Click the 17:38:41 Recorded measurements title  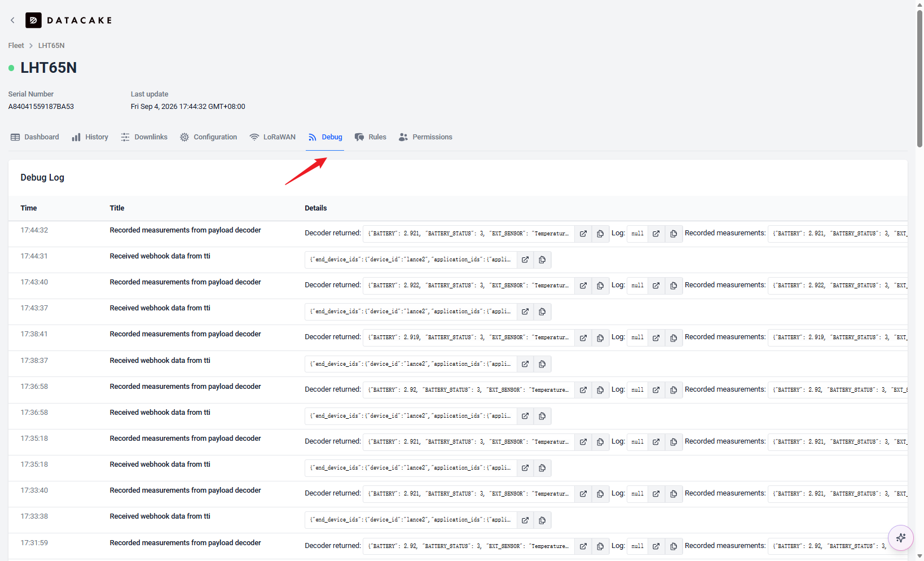[x=186, y=334]
